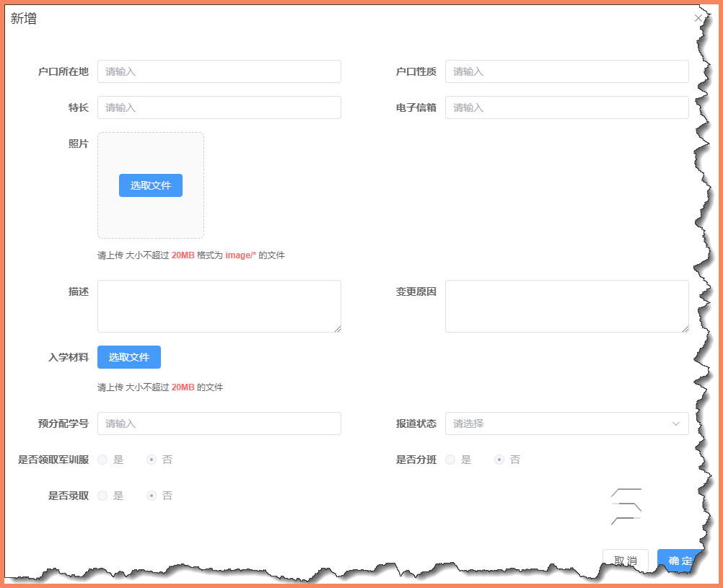The width and height of the screenshot is (723, 588).
Task: Click the chevron arrow on 报道状态 selector
Action: [x=676, y=424]
